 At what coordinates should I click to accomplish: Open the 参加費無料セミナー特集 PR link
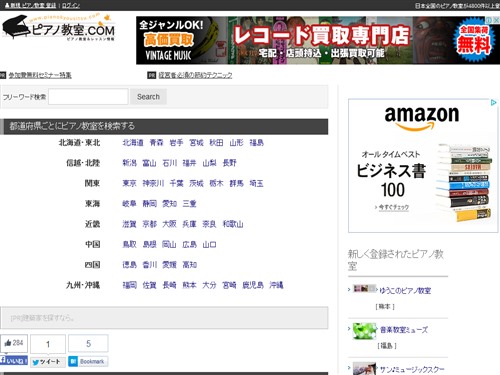[40, 75]
